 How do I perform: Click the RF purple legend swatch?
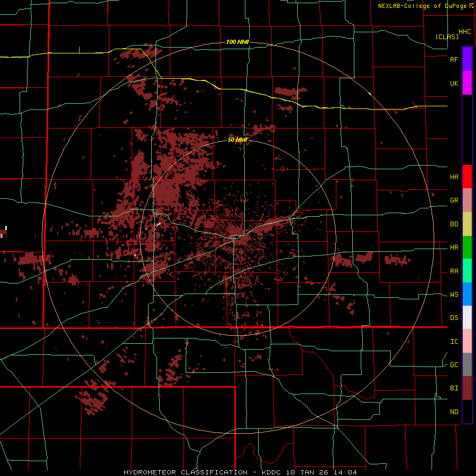(x=467, y=59)
